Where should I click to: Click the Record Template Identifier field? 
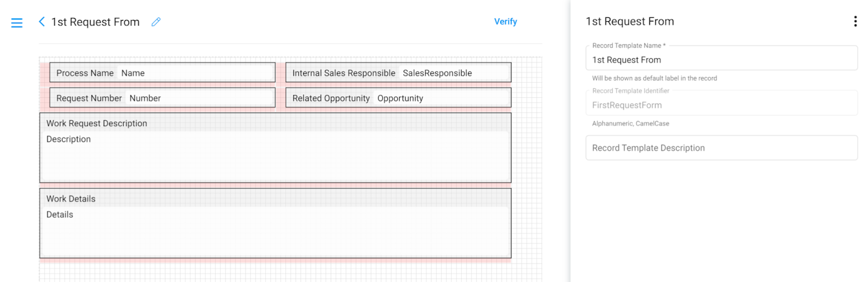click(x=722, y=103)
